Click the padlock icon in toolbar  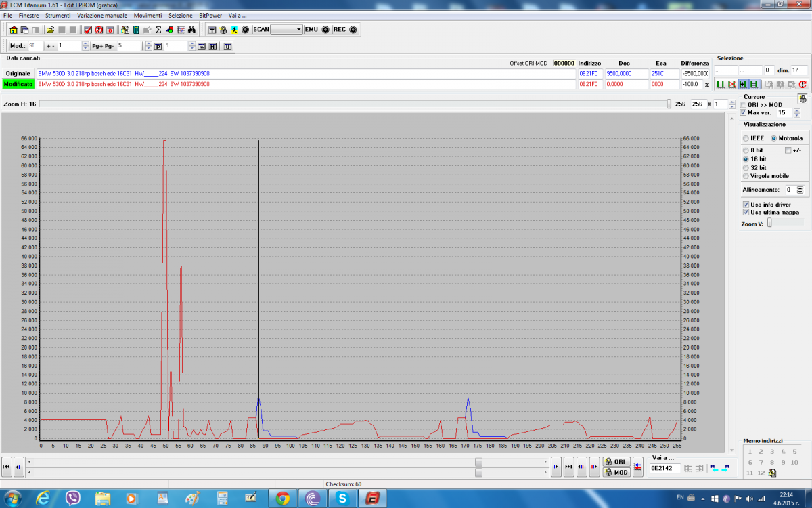pos(223,30)
